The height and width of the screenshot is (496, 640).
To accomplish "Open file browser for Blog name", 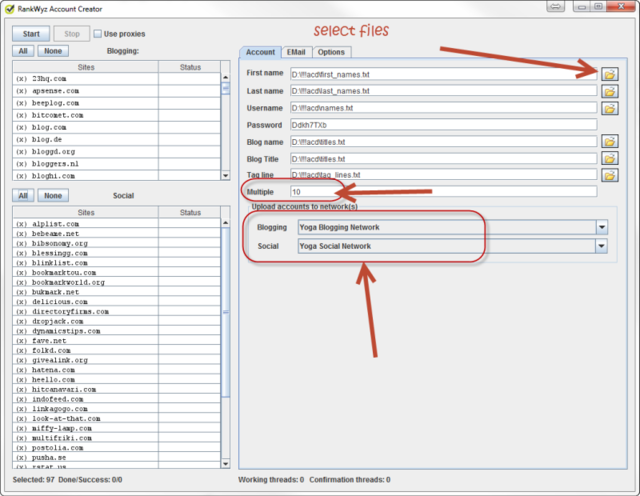I will click(x=609, y=142).
